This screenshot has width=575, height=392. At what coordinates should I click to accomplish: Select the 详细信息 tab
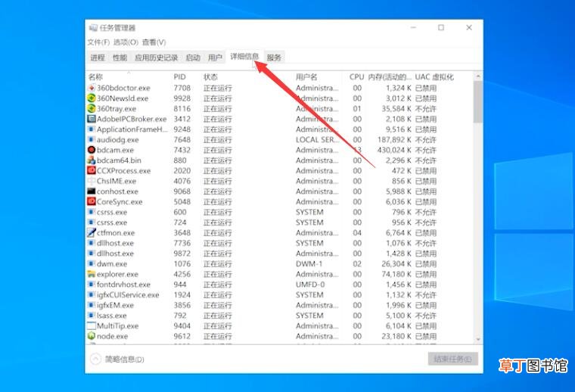[x=244, y=57]
